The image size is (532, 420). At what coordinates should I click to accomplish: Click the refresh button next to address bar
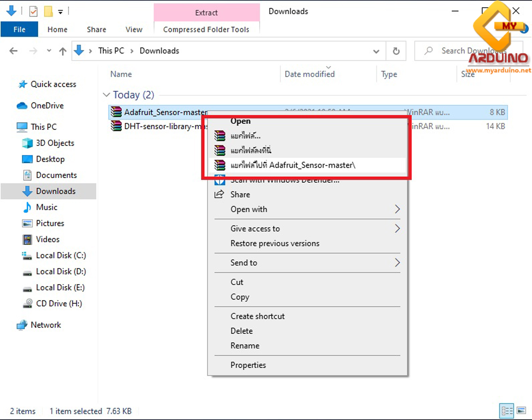(396, 51)
